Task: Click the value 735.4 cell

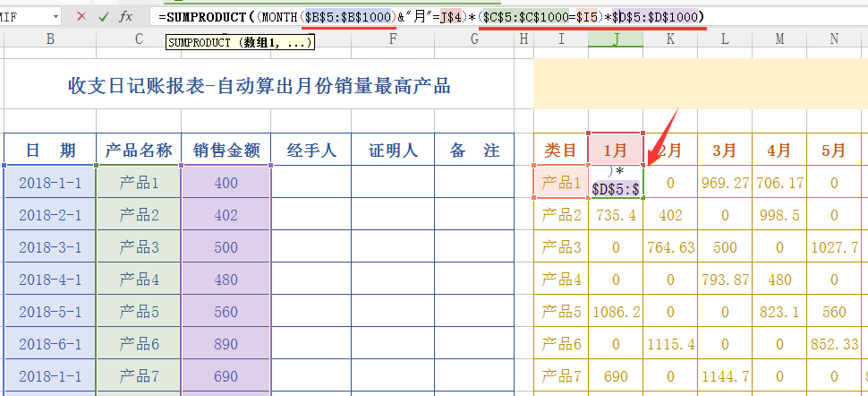Action: pyautogui.click(x=616, y=215)
